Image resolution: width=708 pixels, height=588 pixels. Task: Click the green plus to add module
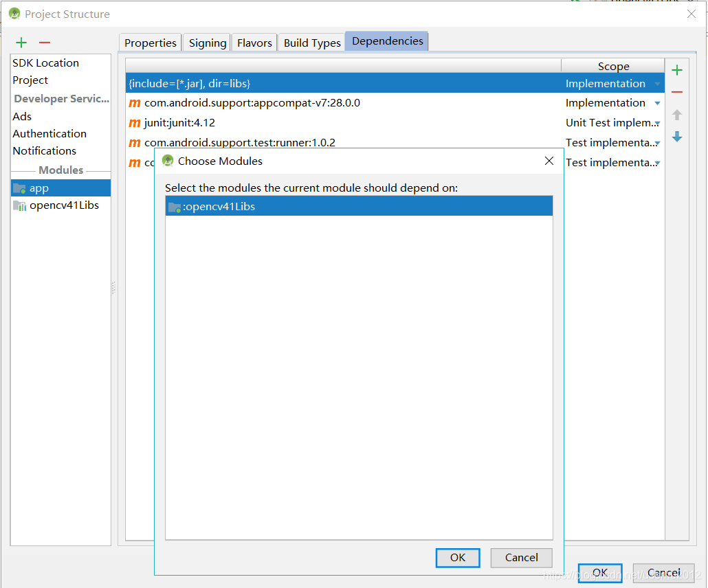click(x=21, y=43)
